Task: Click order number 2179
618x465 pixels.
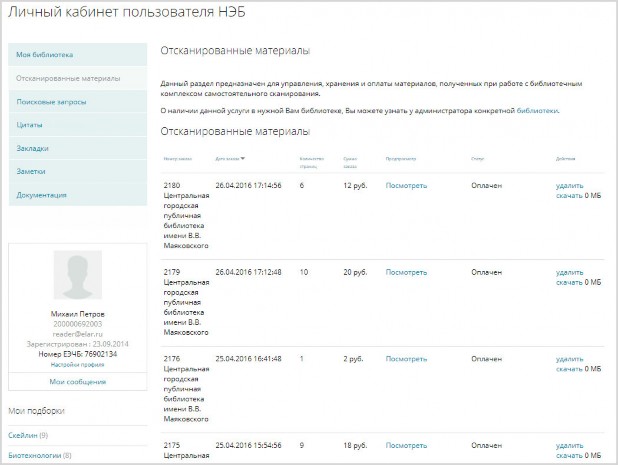Action: 172,272
